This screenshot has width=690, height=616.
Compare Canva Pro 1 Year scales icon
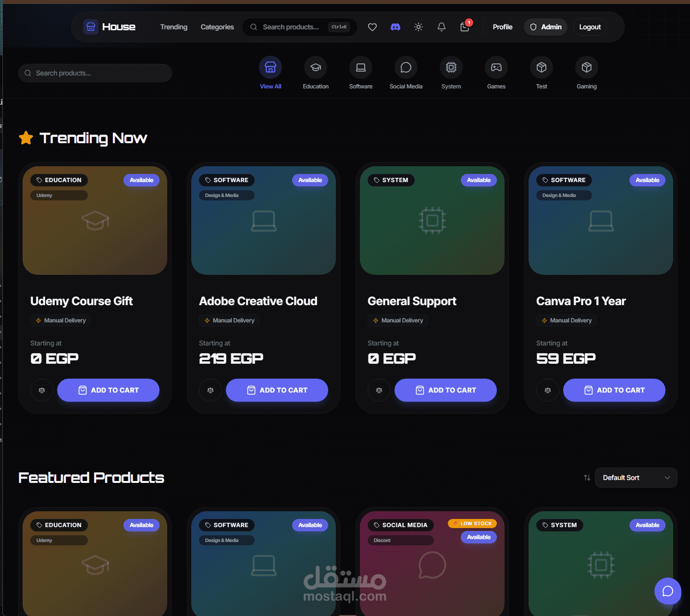click(x=548, y=390)
